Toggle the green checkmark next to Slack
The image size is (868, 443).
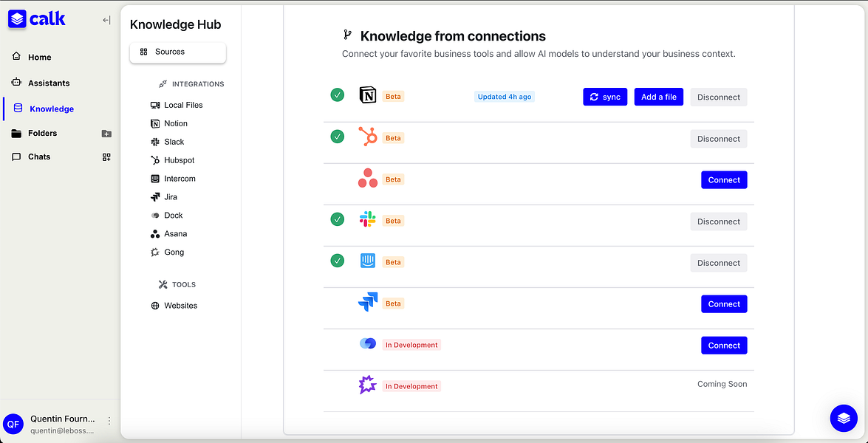point(338,219)
